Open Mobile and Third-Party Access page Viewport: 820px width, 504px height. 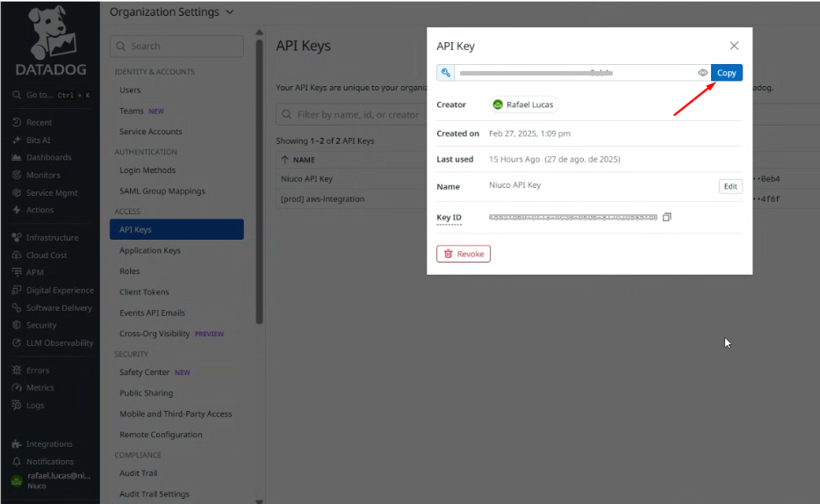176,414
